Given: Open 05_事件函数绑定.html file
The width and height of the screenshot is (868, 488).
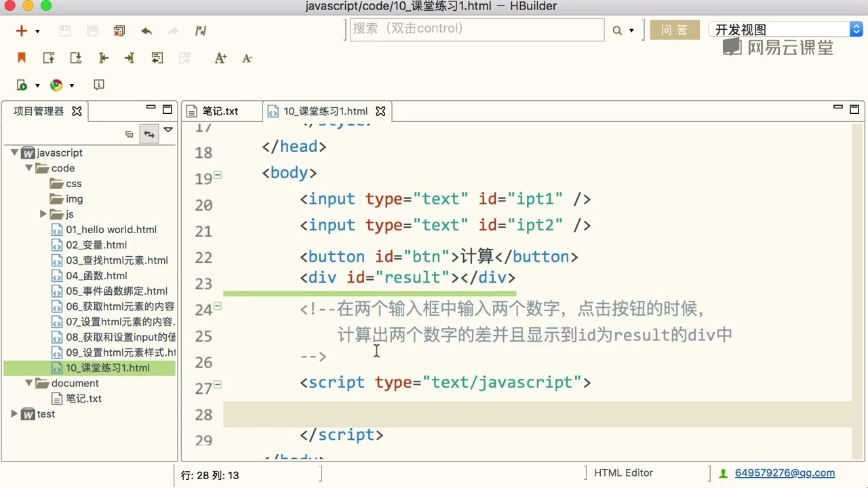Looking at the screenshot, I should coord(110,291).
